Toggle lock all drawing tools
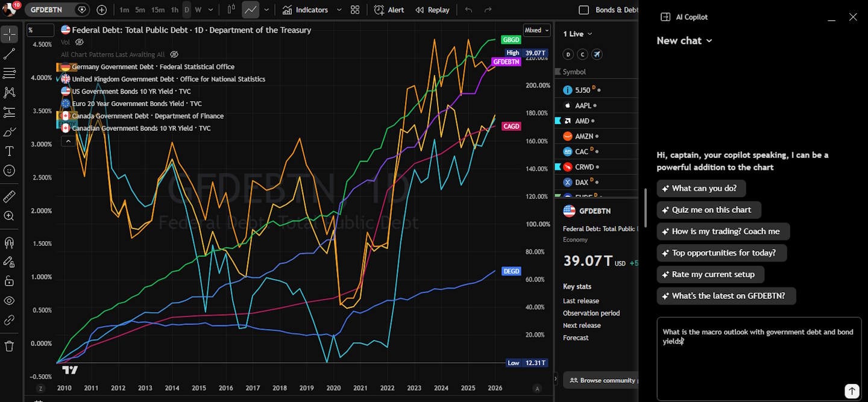Screen dimensions: 868x402 click(x=9, y=281)
